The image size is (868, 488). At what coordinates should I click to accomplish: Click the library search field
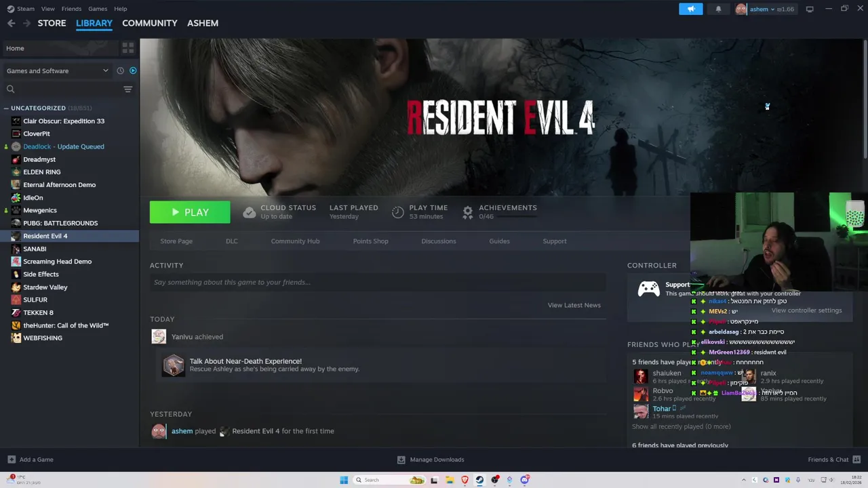tap(62, 89)
